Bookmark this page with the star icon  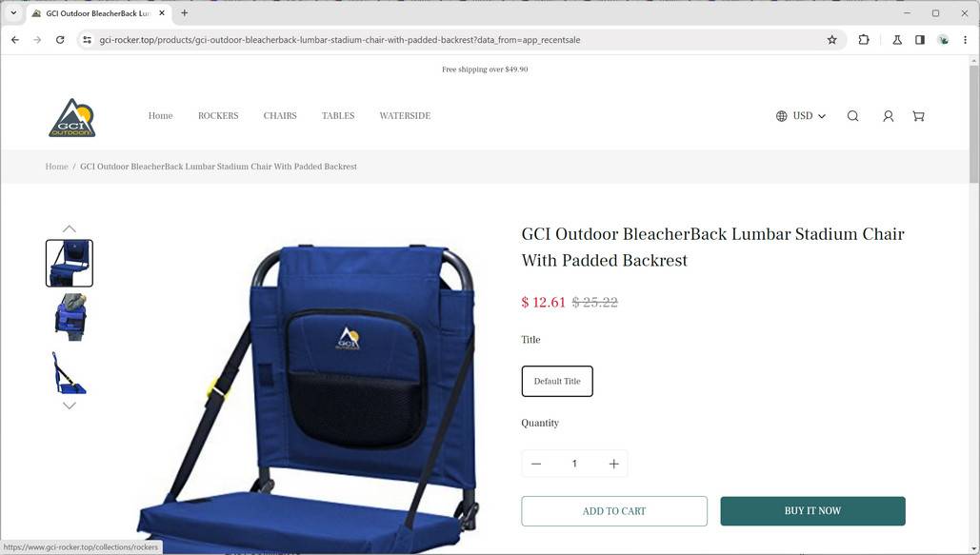click(831, 39)
